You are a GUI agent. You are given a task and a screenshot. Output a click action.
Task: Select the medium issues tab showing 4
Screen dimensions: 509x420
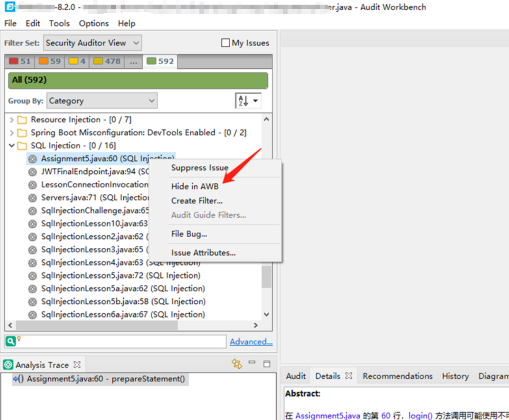[77, 61]
